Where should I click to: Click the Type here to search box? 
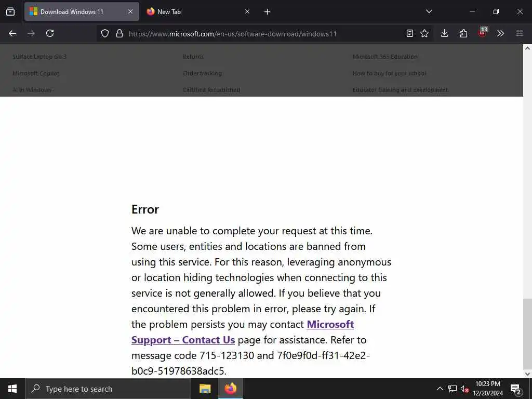(x=108, y=389)
